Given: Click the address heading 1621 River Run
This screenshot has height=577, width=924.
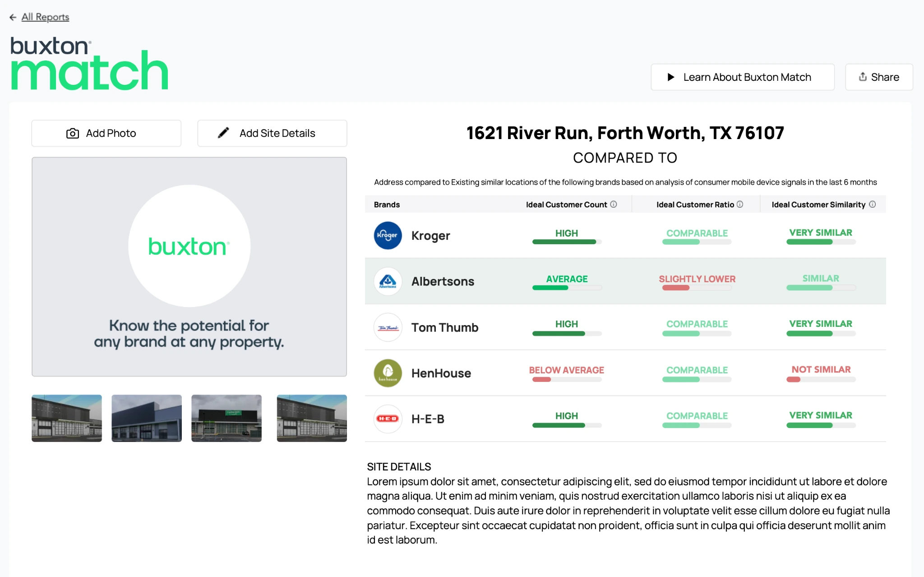Looking at the screenshot, I should 625,133.
